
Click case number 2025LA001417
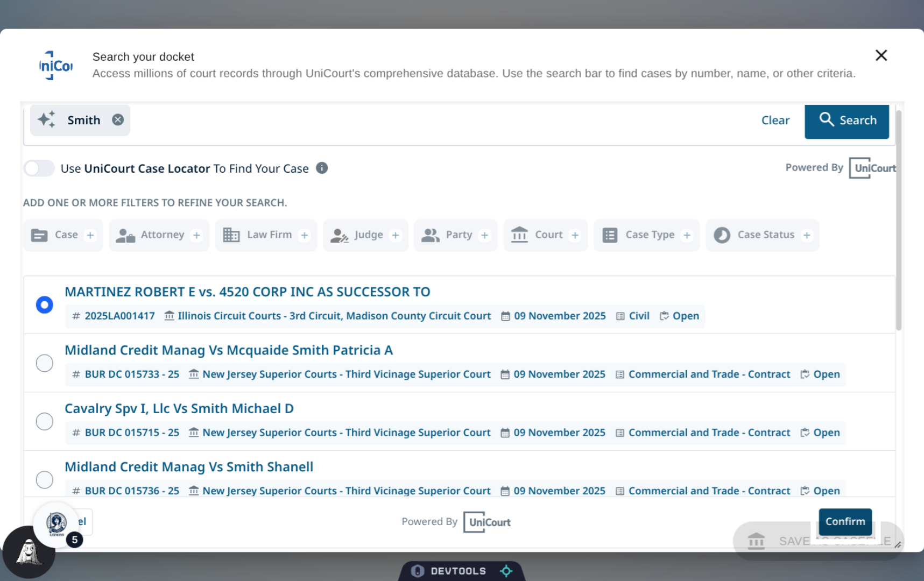[120, 316]
